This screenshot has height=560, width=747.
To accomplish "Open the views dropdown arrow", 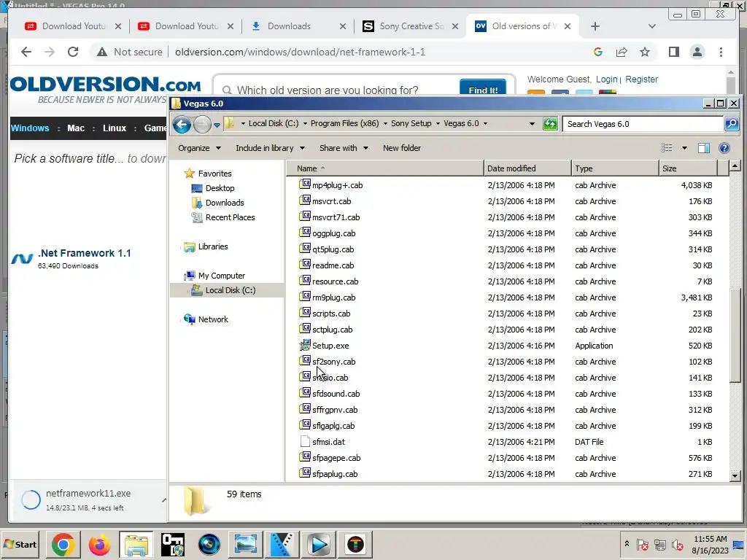I will 684,148.
